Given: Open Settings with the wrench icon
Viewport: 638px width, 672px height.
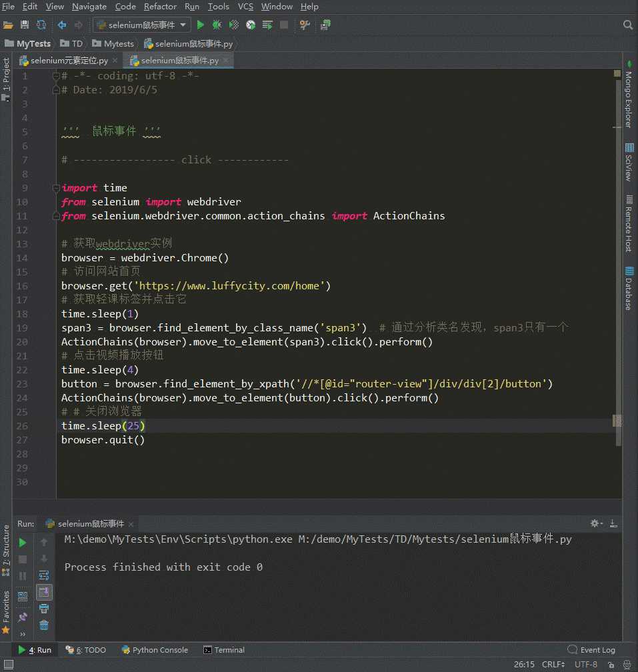Looking at the screenshot, I should pyautogui.click(x=305, y=25).
